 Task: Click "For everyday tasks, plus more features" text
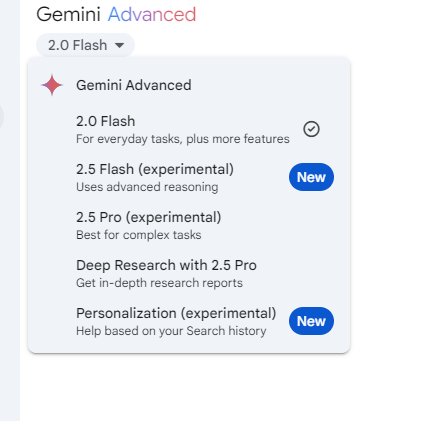[x=183, y=139]
